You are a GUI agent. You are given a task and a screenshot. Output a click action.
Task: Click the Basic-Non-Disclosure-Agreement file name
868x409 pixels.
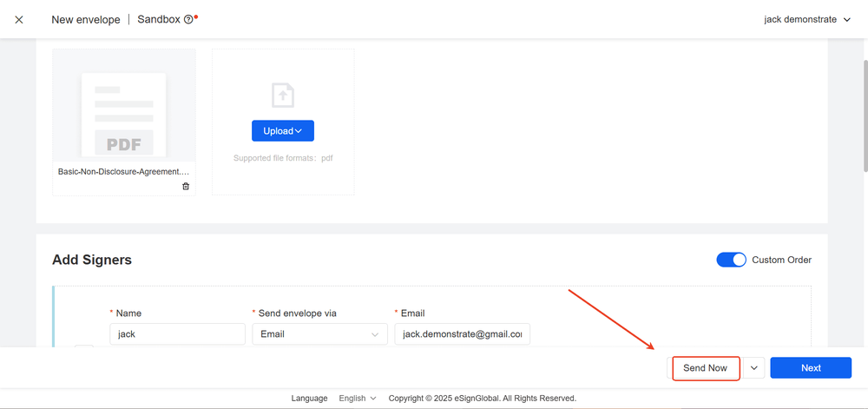123,172
